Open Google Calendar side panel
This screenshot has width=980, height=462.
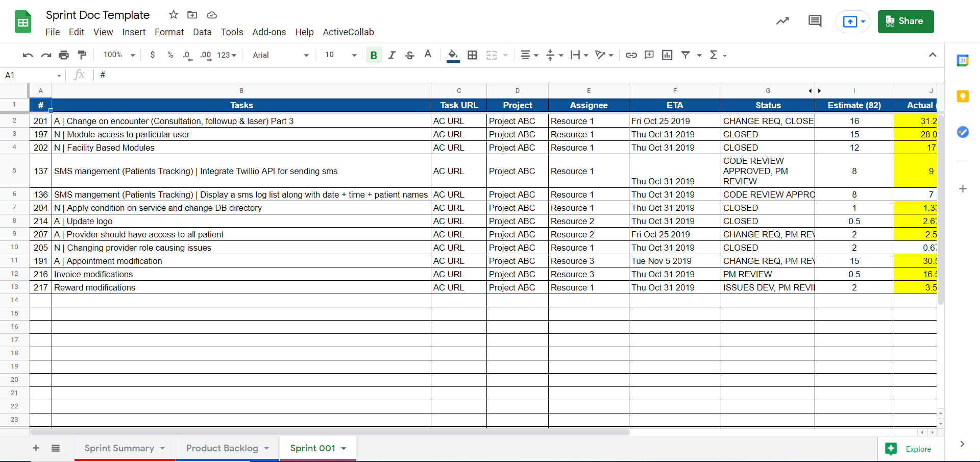[963, 60]
